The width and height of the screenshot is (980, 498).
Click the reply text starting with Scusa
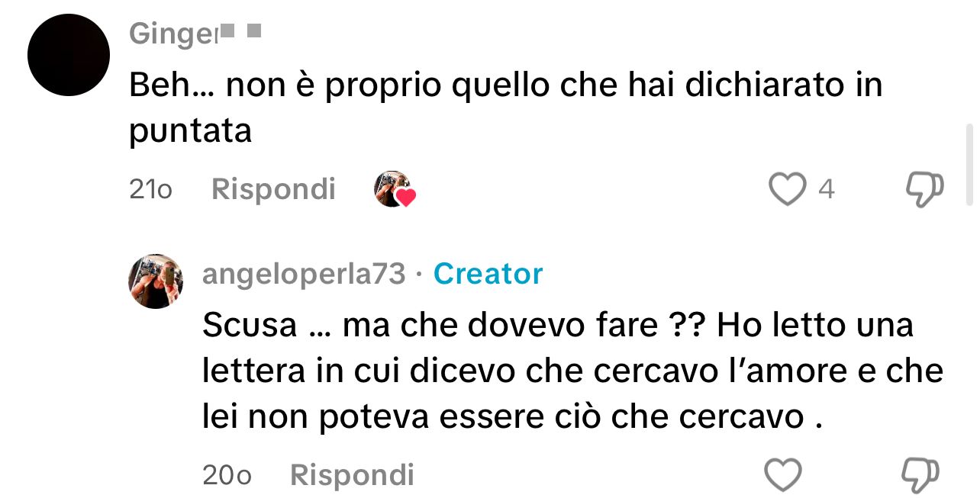tap(573, 371)
